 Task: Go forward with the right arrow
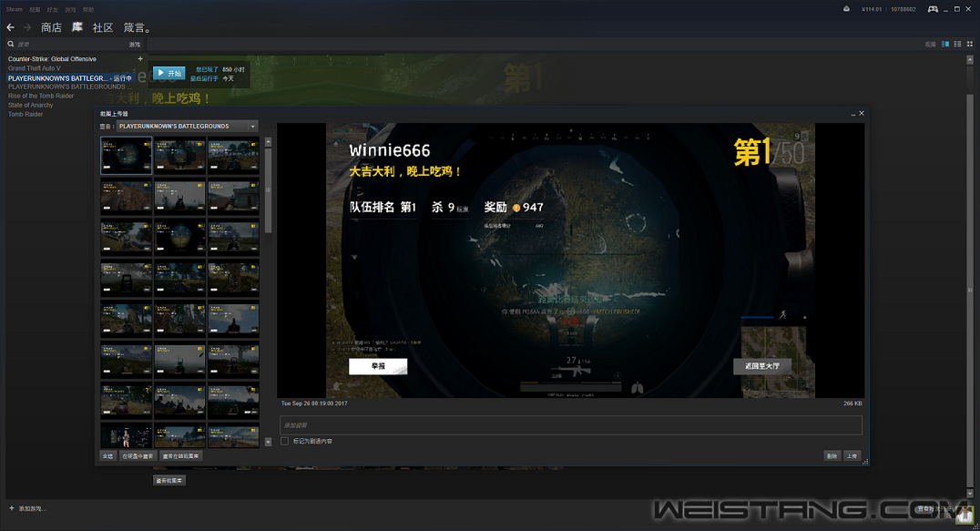(27, 27)
